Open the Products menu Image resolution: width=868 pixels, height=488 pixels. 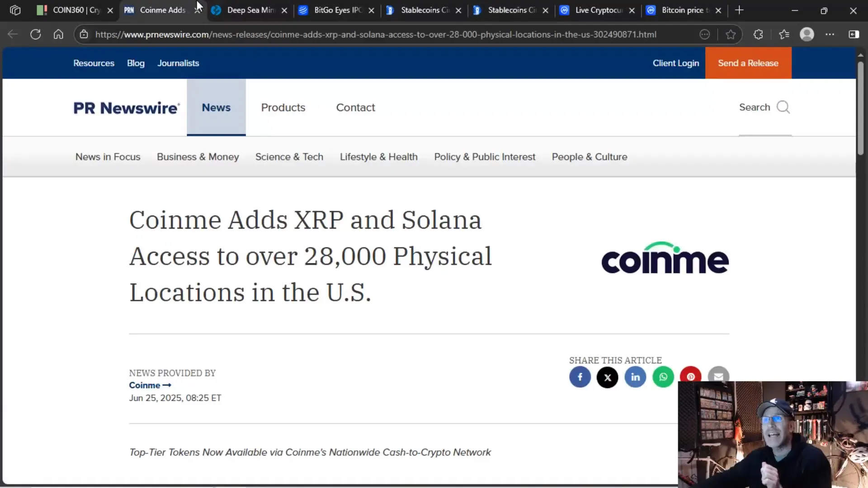(283, 108)
